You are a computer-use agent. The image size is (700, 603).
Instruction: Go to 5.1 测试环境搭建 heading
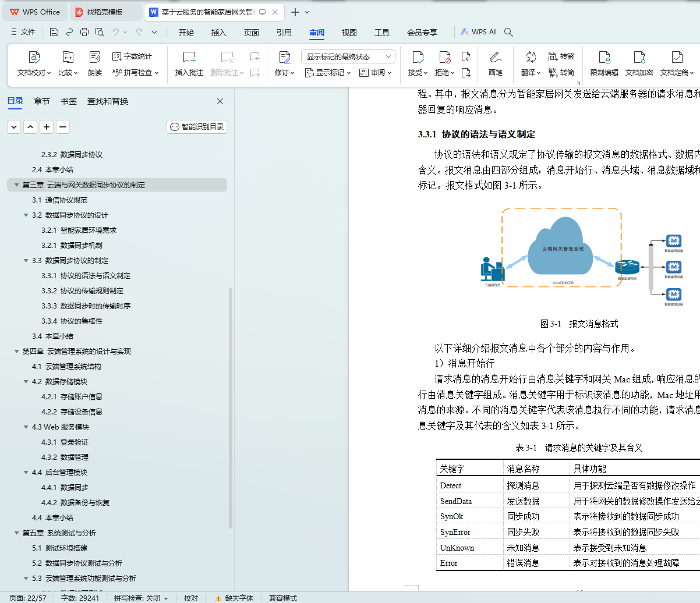pyautogui.click(x=59, y=548)
